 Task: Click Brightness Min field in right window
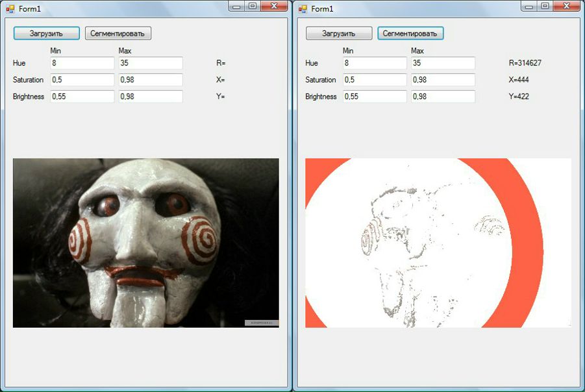point(375,97)
